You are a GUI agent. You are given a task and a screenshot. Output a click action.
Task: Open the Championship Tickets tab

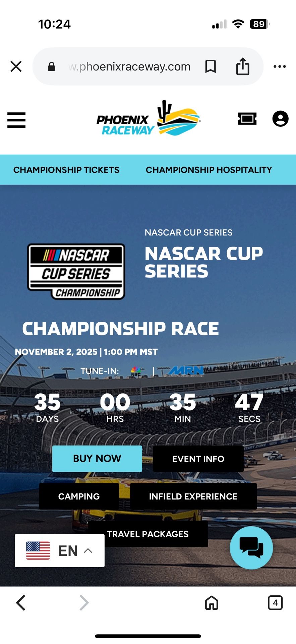[x=66, y=170]
